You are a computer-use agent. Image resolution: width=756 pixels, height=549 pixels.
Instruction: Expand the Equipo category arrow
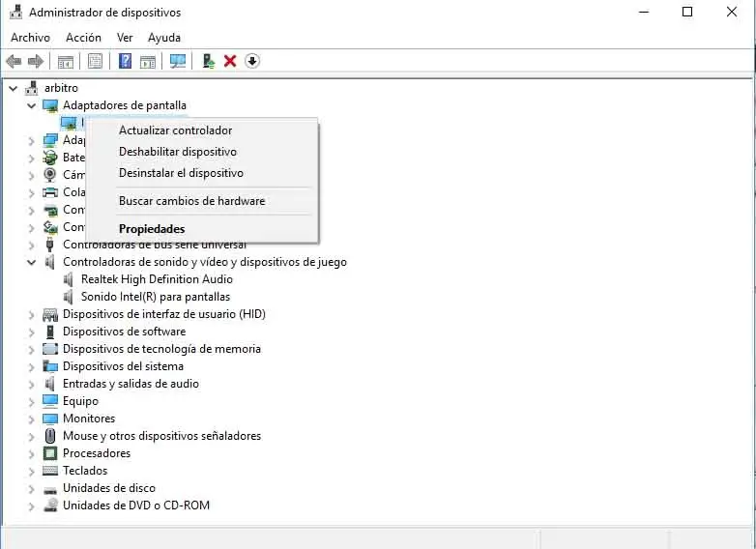point(31,401)
